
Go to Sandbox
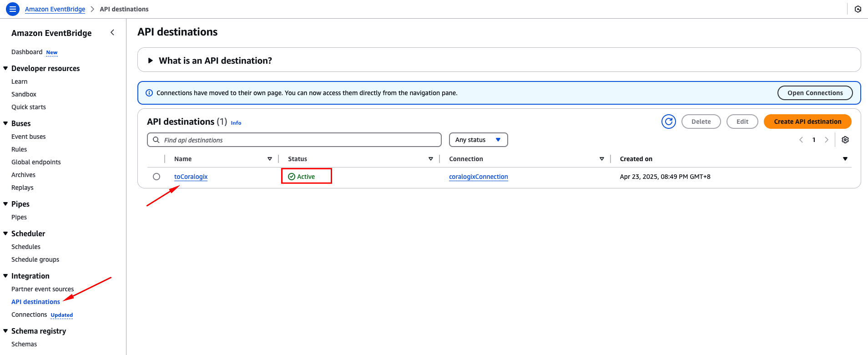(x=24, y=94)
